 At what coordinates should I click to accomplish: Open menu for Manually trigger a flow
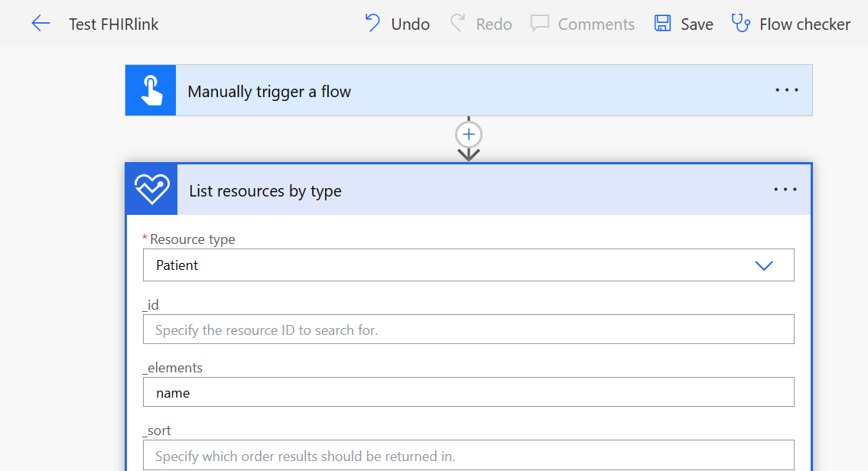tap(787, 90)
